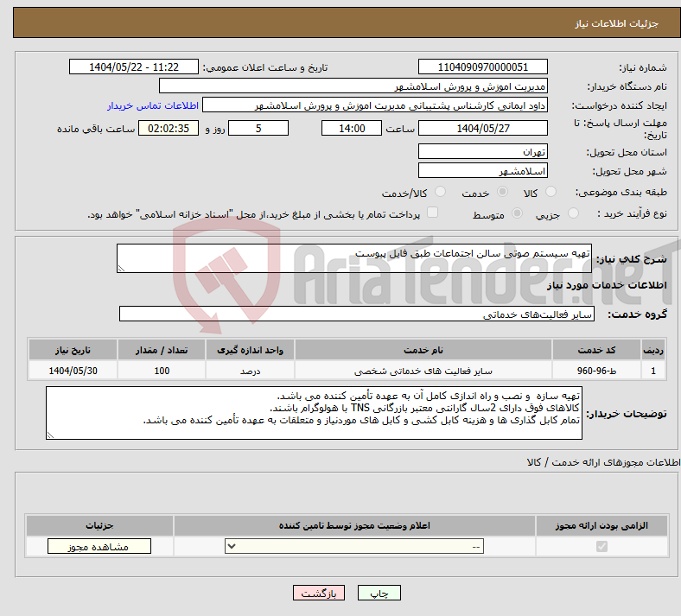Click the general need description text area
Viewport: 681px width, 616px height.
[x=354, y=258]
